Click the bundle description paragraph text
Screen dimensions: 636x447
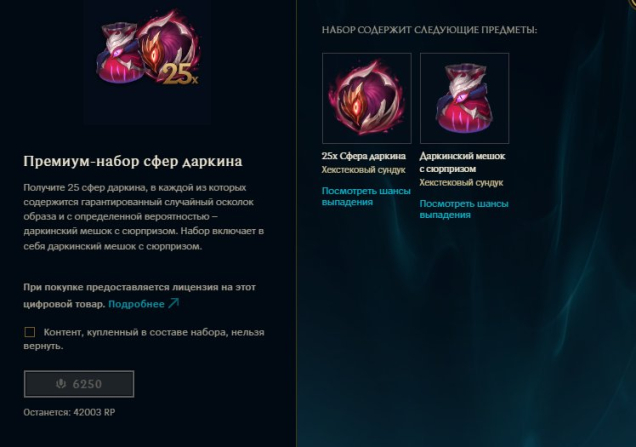tap(144, 217)
